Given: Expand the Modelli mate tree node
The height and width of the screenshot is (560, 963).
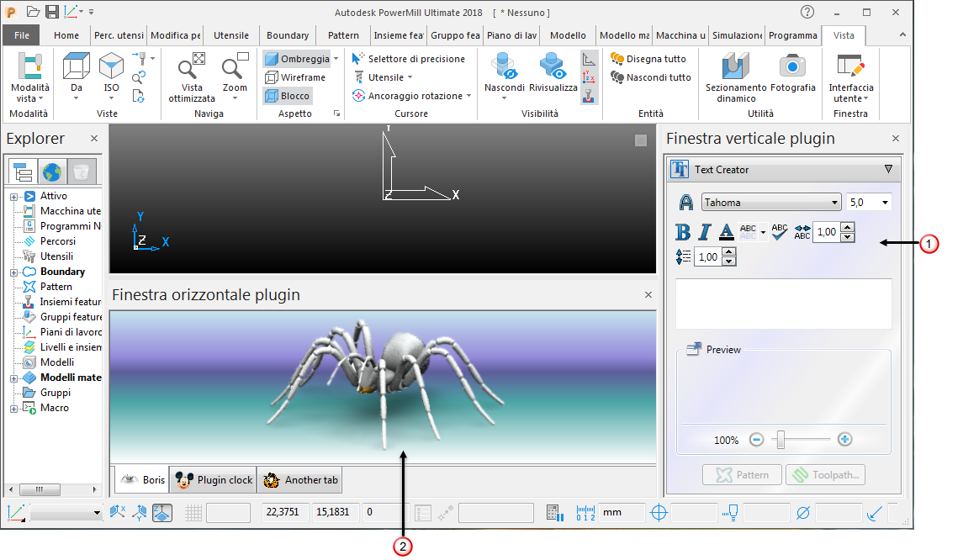Looking at the screenshot, I should [13, 378].
